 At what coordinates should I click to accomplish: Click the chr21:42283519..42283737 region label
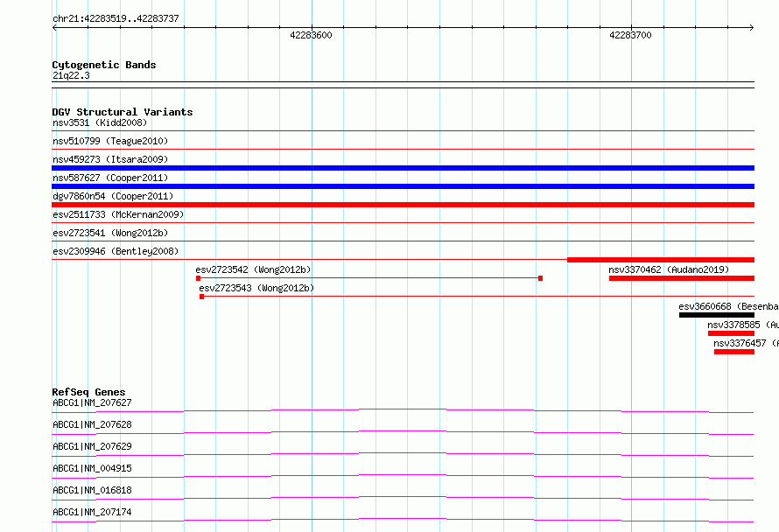coord(116,18)
